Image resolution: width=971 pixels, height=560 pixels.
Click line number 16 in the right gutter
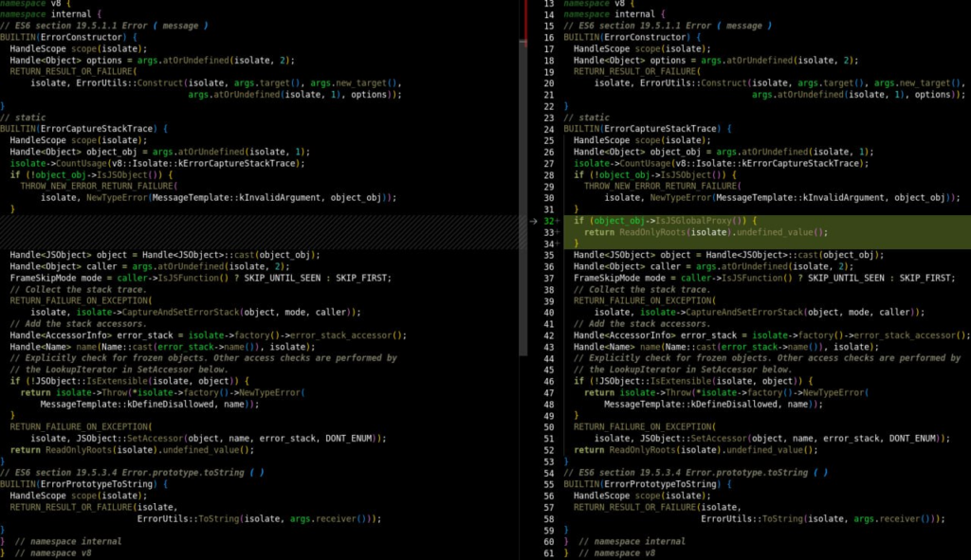click(547, 37)
